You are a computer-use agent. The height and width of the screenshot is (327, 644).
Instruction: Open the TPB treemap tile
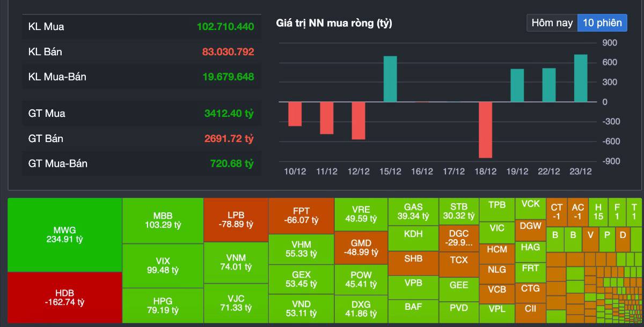[497, 210]
